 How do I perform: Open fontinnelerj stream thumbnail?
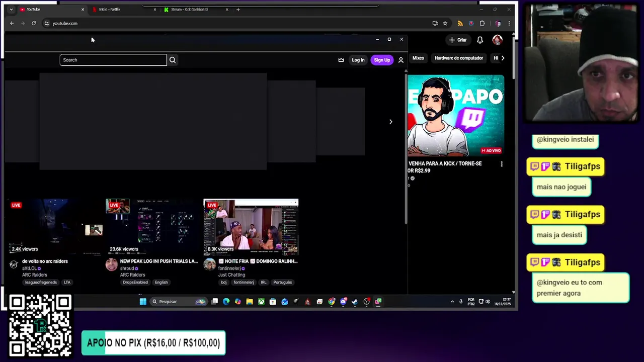click(x=251, y=227)
